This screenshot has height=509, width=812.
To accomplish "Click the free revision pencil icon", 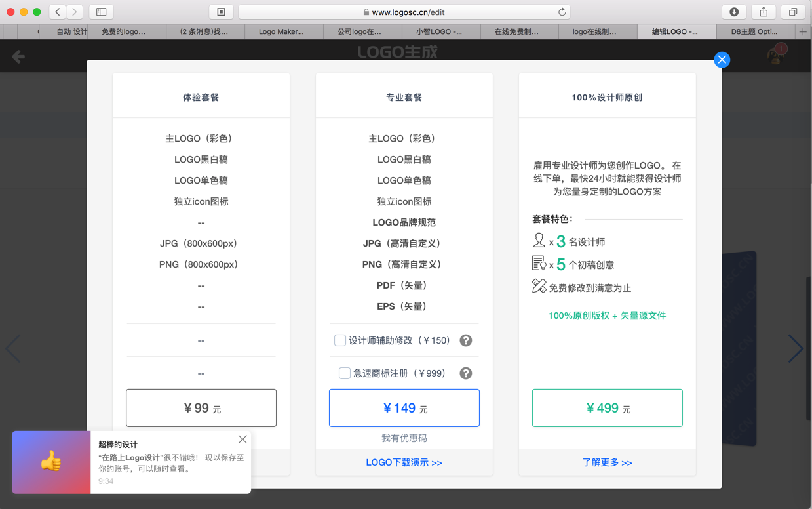I will tap(539, 285).
